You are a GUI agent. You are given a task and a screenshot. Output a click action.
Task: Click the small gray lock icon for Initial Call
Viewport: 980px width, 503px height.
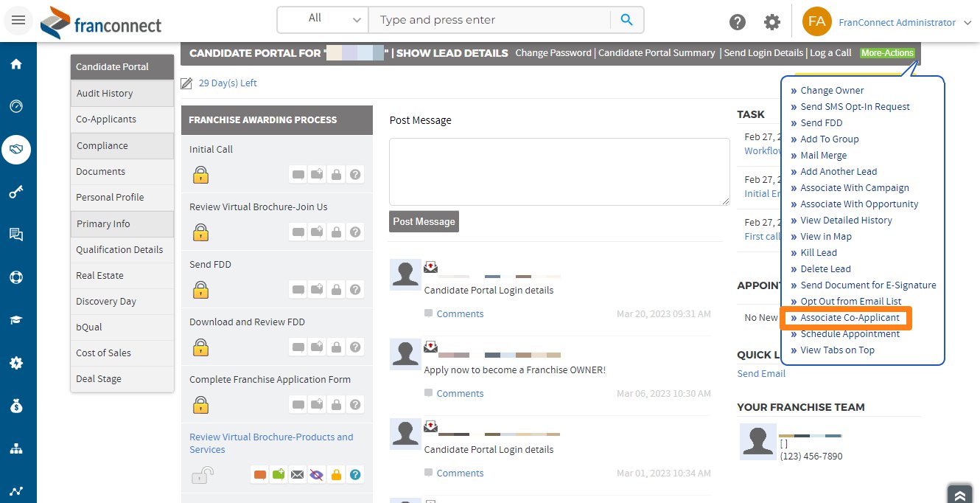pyautogui.click(x=336, y=175)
